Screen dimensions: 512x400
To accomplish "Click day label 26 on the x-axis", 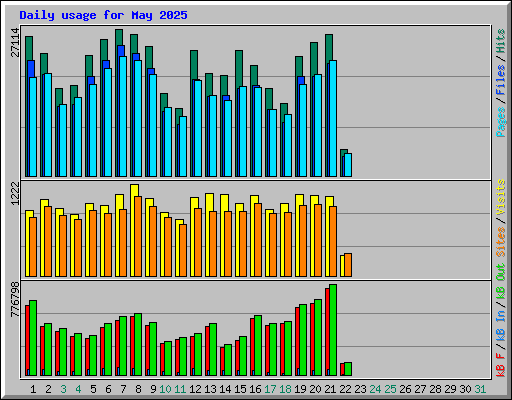I will pos(405,389).
